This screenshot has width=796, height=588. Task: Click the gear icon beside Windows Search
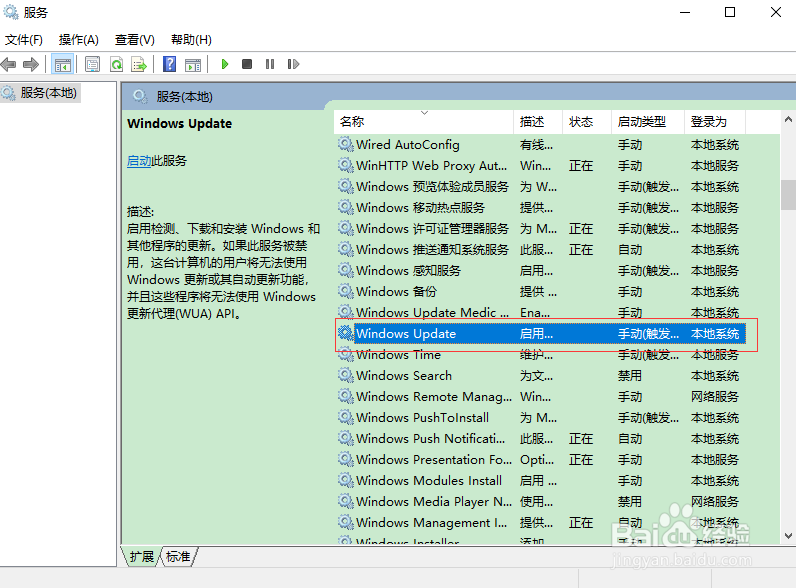346,375
